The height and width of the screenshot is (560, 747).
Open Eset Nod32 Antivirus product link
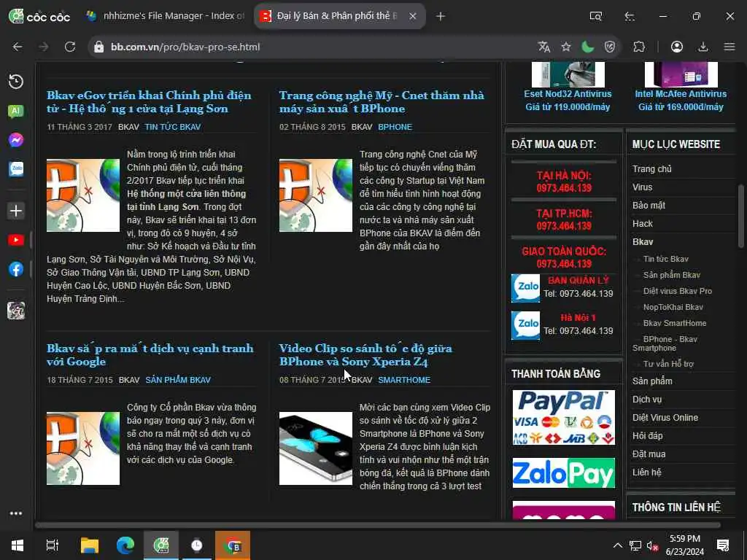click(568, 94)
